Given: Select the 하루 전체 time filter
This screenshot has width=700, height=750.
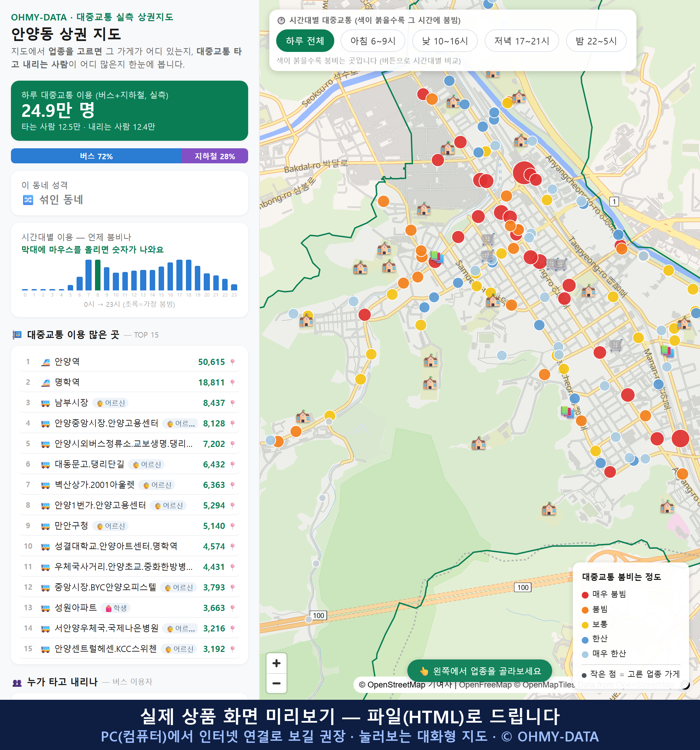Looking at the screenshot, I should point(305,41).
